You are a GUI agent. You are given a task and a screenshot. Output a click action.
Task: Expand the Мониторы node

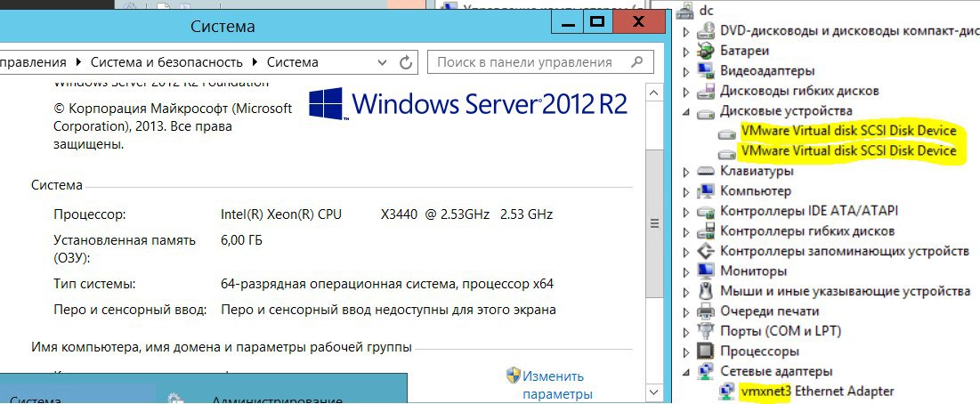(x=686, y=271)
